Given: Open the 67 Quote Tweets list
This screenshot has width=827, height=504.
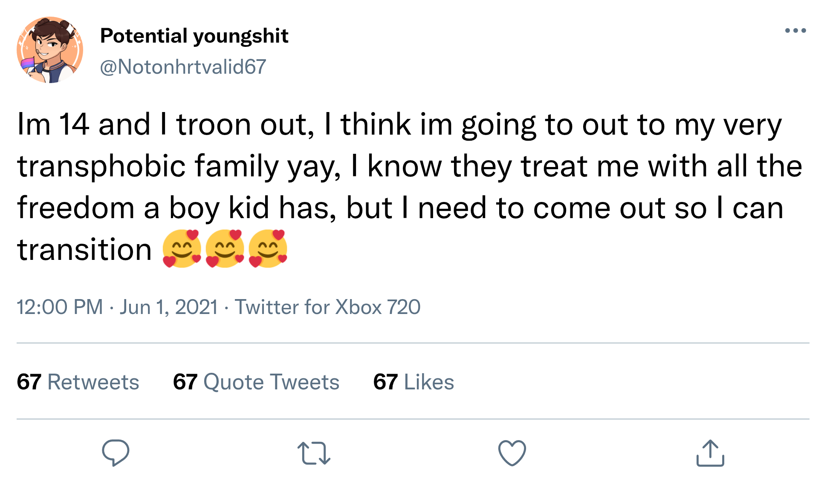Looking at the screenshot, I should tap(256, 382).
